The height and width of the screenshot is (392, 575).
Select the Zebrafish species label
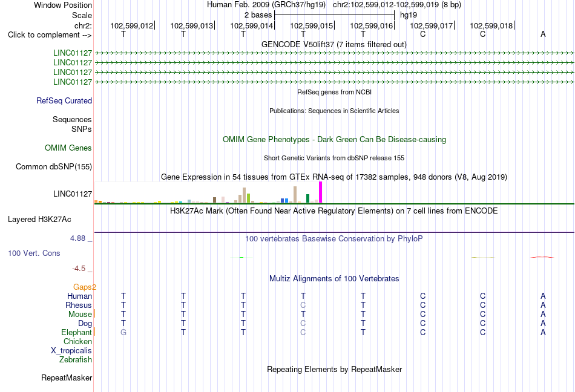76,359
